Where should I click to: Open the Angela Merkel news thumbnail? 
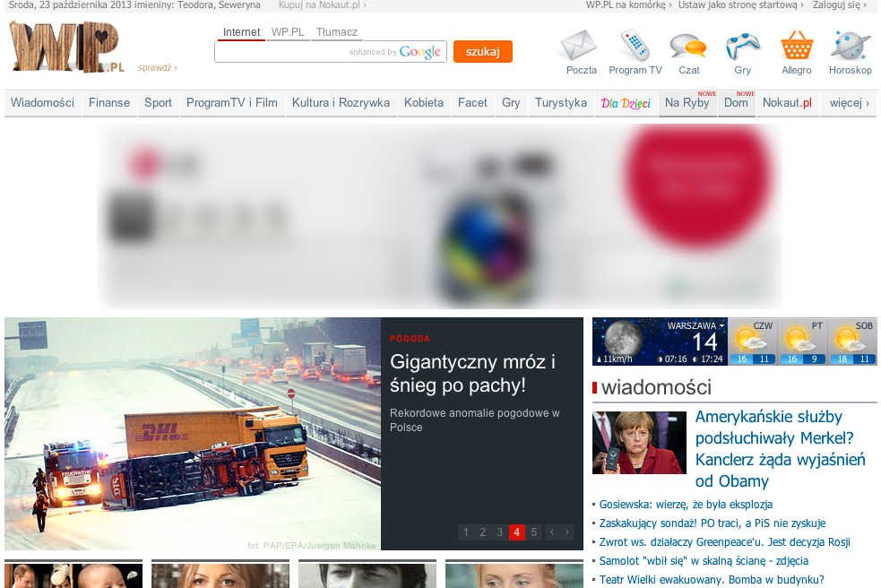639,443
